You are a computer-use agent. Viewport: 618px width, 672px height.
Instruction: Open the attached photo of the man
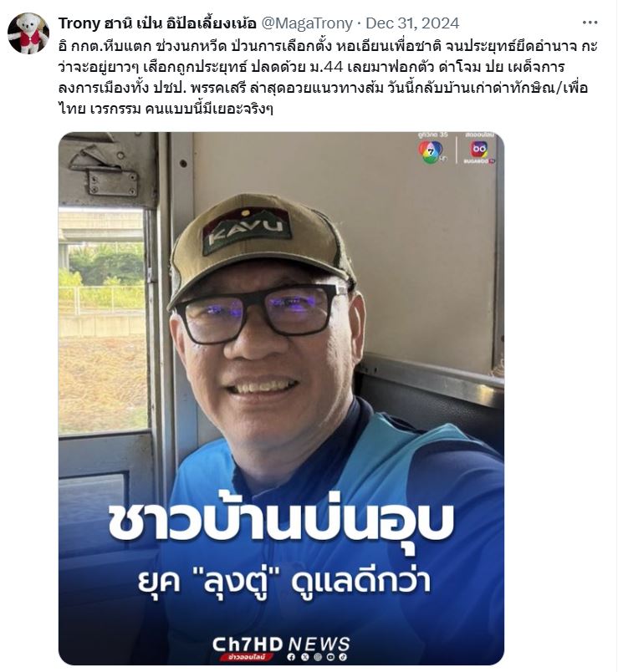pos(281,398)
